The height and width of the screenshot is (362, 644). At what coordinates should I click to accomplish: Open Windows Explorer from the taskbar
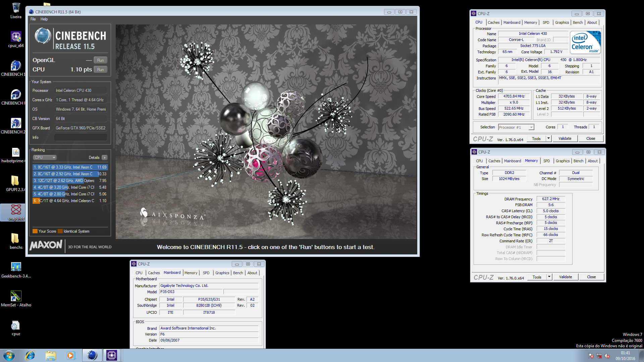tap(51, 355)
